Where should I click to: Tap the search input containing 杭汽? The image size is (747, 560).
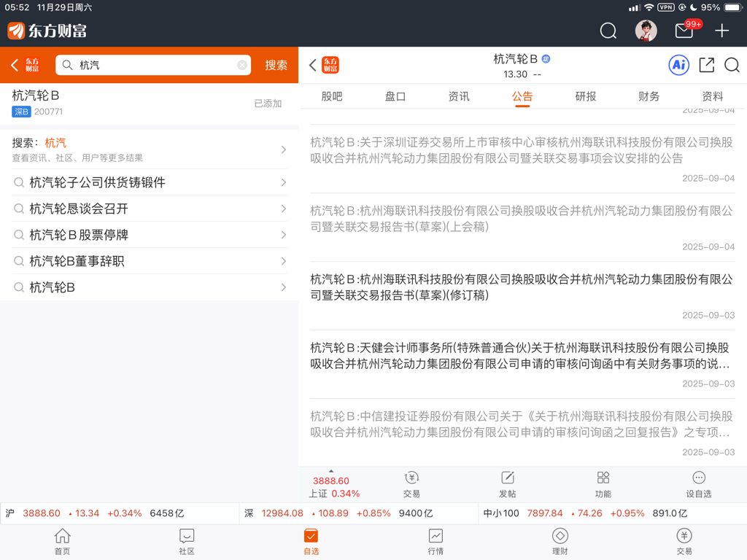(x=153, y=65)
